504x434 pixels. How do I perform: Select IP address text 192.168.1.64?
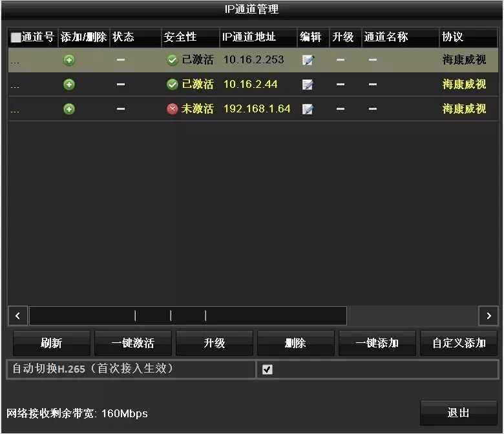[257, 109]
